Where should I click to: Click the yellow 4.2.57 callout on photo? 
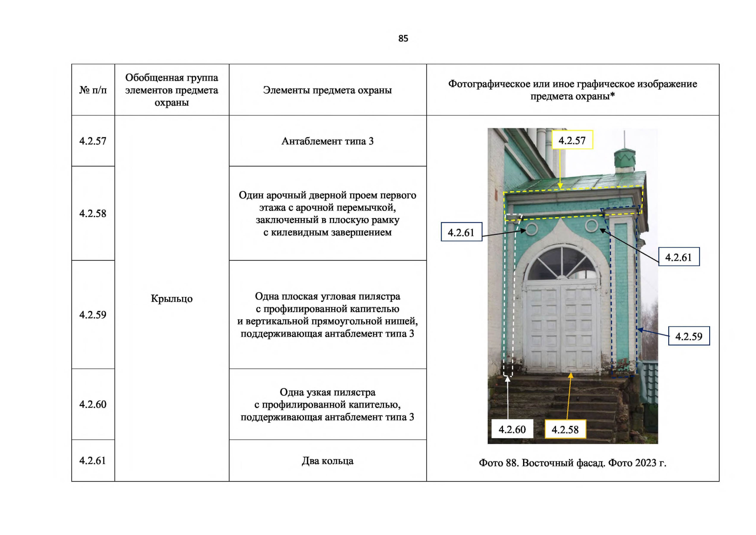(x=572, y=140)
